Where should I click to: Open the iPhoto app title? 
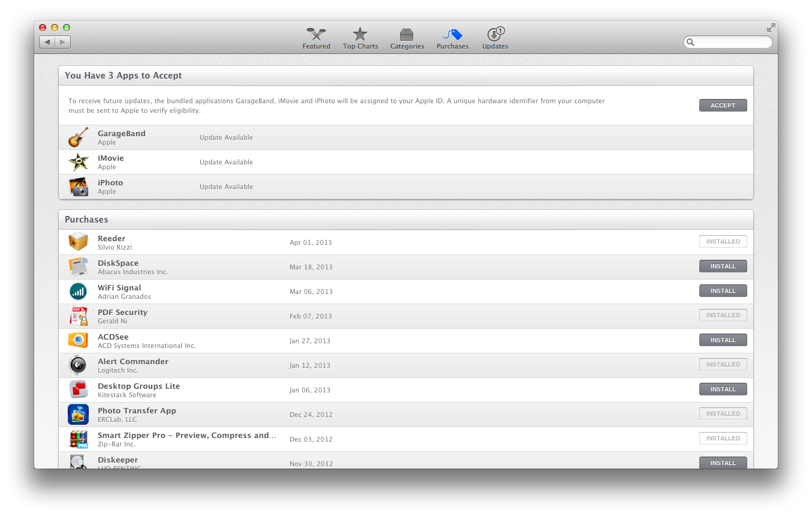(x=110, y=182)
